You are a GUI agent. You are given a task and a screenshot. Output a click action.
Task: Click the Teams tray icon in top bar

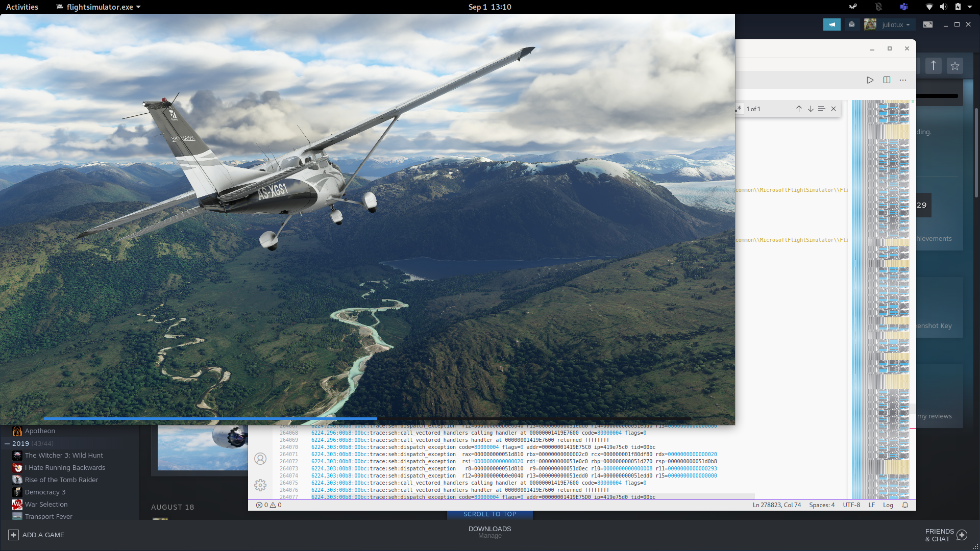pos(904,7)
